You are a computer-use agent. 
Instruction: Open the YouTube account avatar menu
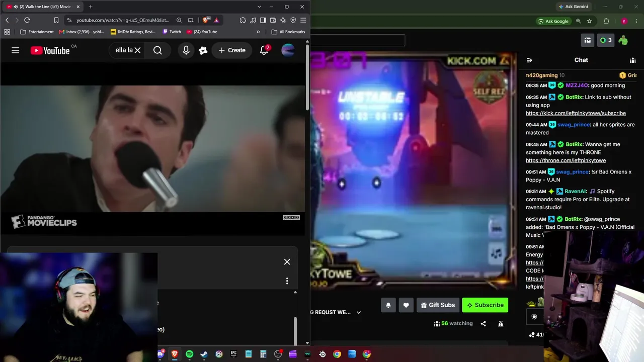[x=288, y=50]
